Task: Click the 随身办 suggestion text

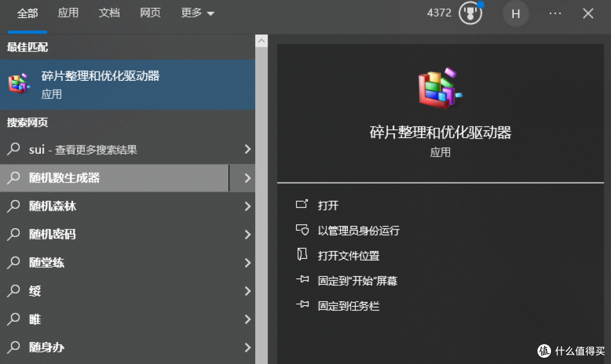Action: (47, 347)
